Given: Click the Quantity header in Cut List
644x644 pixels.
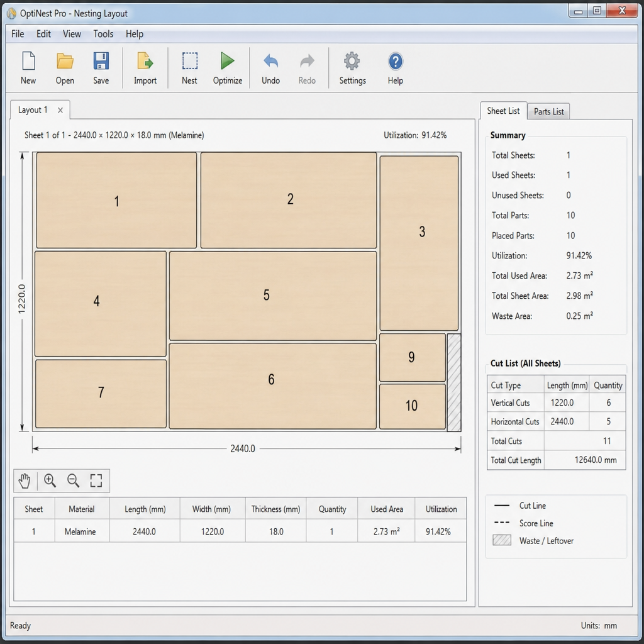Looking at the screenshot, I should click(x=608, y=385).
